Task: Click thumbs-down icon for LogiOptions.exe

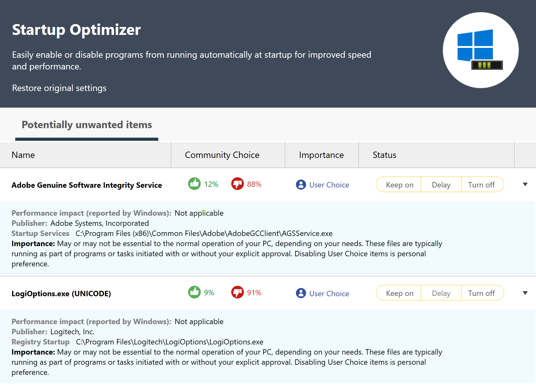Action: [x=238, y=292]
